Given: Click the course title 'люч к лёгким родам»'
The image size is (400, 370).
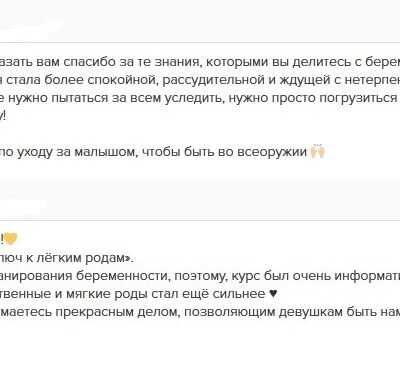Looking at the screenshot, I should (67, 258).
